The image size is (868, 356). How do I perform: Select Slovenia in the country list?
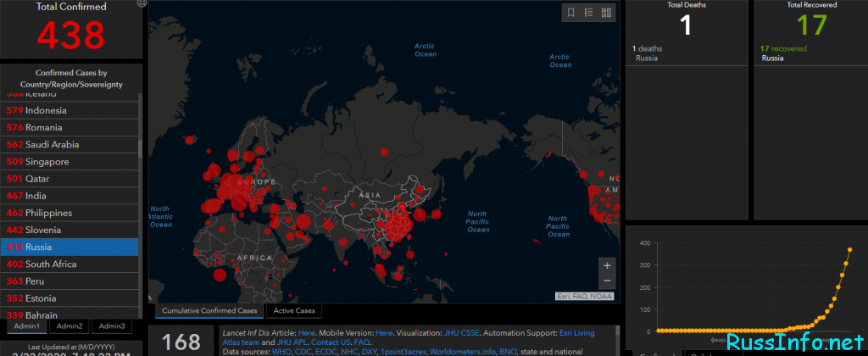pyautogui.click(x=70, y=230)
